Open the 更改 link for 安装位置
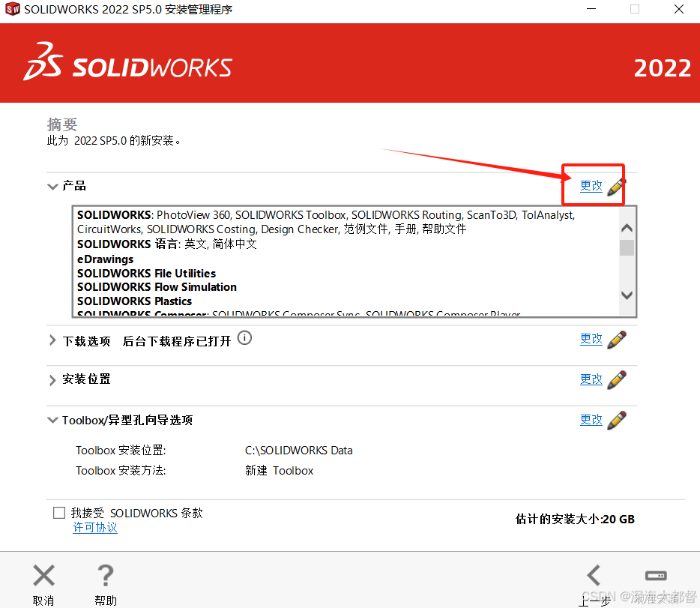 click(591, 379)
